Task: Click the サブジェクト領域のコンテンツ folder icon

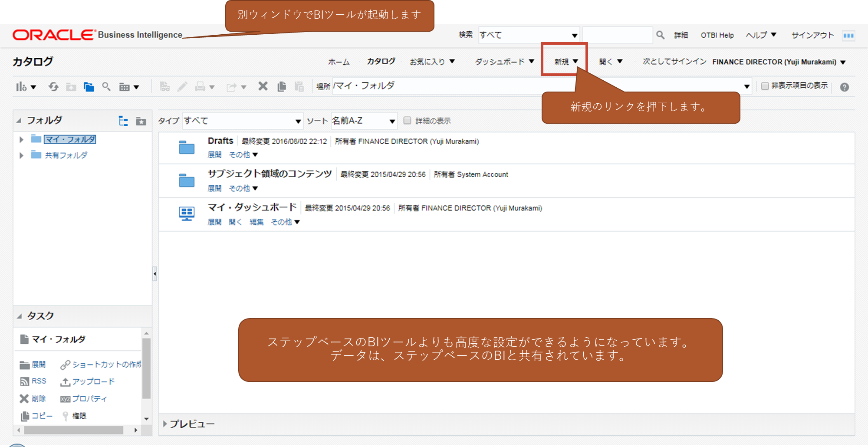Action: point(187,180)
